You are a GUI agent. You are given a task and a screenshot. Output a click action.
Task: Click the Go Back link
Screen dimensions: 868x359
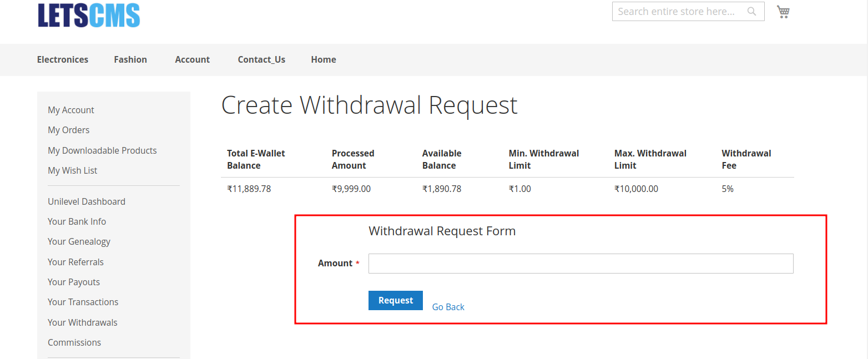coord(448,307)
